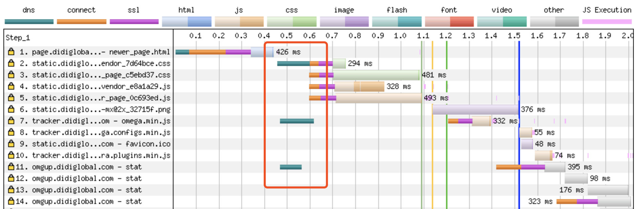The height and width of the screenshot is (209, 644).
Task: Click the lock icon beside request 7 omega.min.js
Action: pyautogui.click(x=11, y=121)
